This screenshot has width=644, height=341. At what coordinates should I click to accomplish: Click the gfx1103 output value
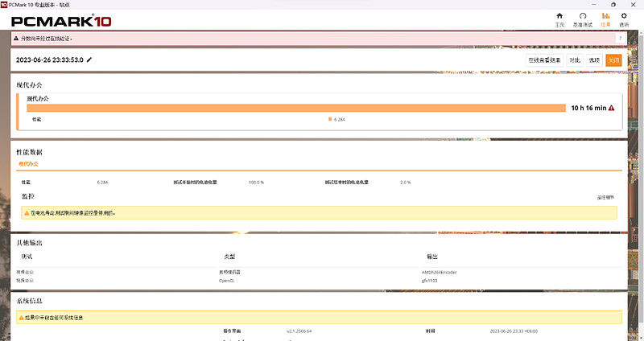(429, 281)
